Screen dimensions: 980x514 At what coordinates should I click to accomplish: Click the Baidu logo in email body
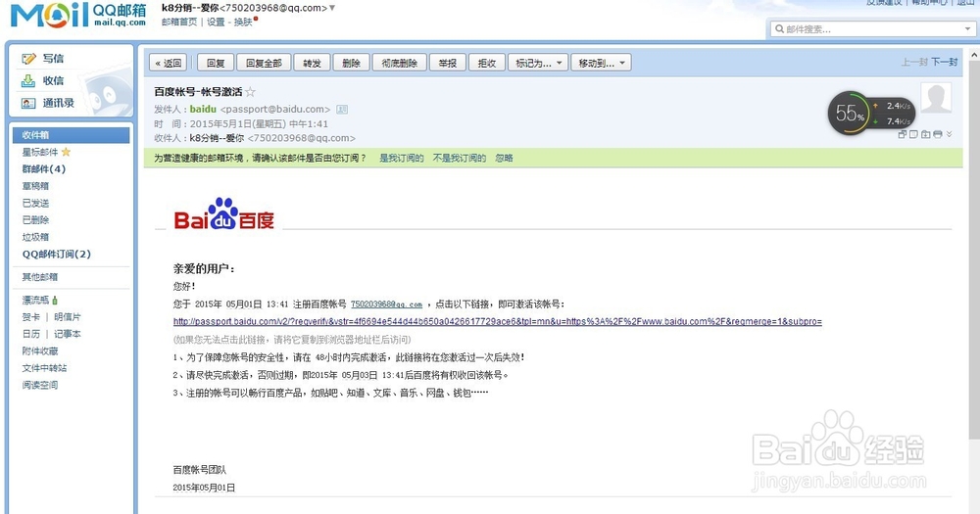tap(223, 213)
